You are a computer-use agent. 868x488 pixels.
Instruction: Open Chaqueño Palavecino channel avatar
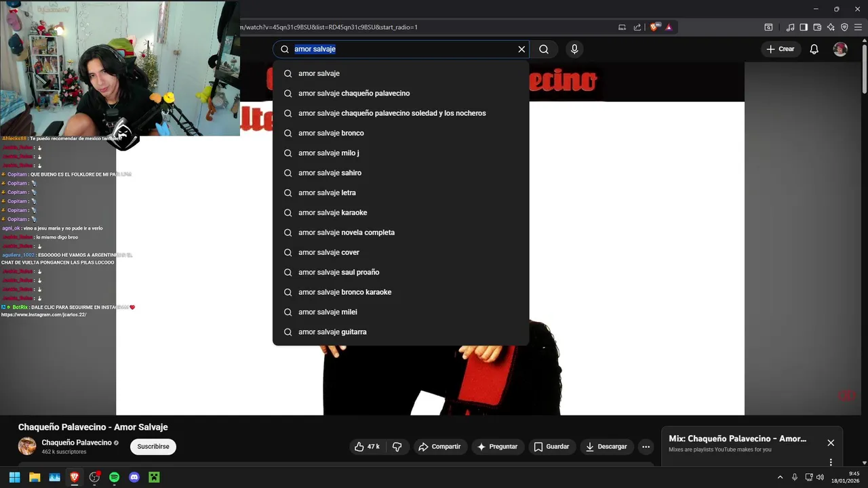[27, 446]
